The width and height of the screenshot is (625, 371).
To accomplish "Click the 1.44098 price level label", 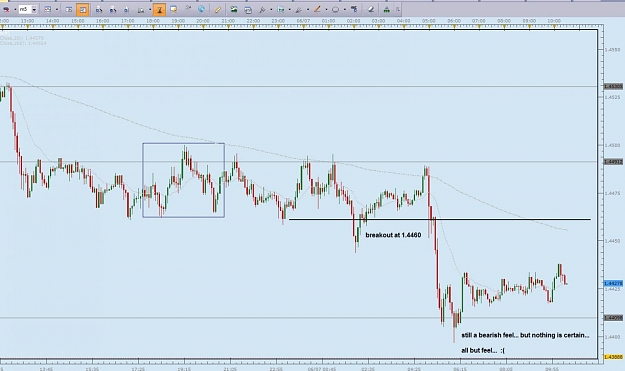I will (x=613, y=318).
